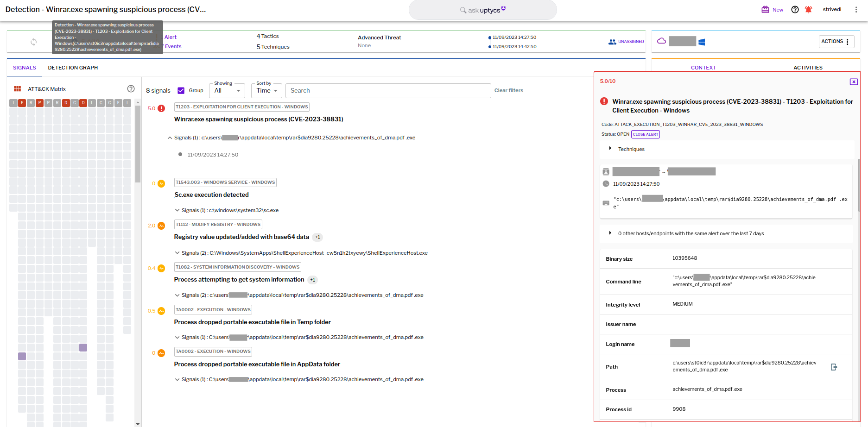This screenshot has width=868, height=427.
Task: Click the Clear filters link
Action: (508, 90)
